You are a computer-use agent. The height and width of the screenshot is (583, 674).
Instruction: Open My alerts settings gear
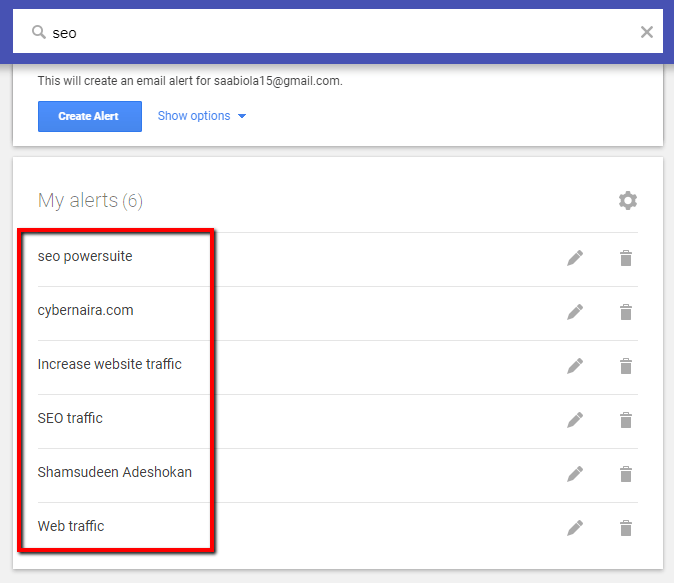[x=627, y=201]
